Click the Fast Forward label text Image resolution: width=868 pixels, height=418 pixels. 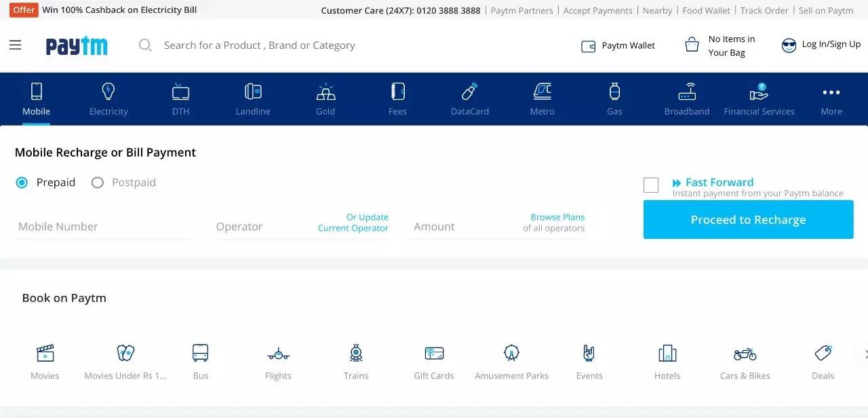[x=719, y=182]
